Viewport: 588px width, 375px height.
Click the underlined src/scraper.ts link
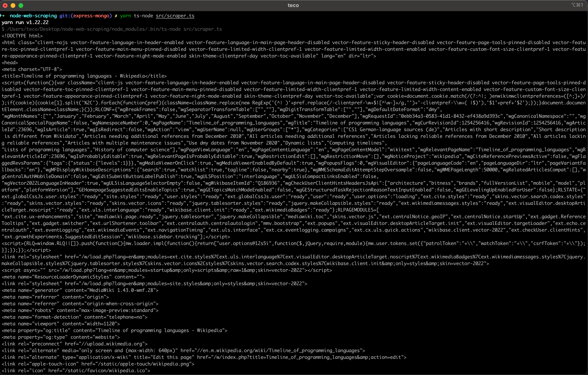(x=175, y=16)
